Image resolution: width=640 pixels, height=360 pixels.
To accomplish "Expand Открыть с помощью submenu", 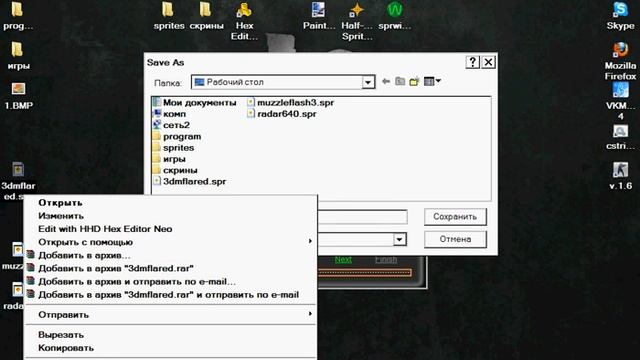I will click(171, 242).
